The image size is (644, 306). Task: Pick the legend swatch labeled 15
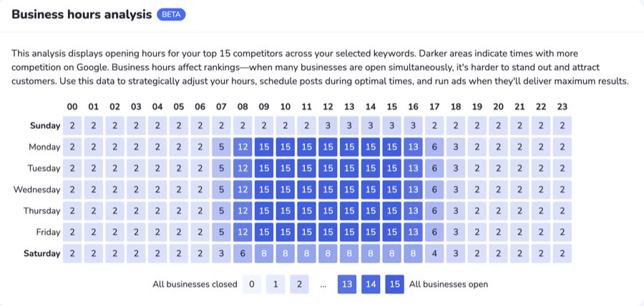point(395,285)
